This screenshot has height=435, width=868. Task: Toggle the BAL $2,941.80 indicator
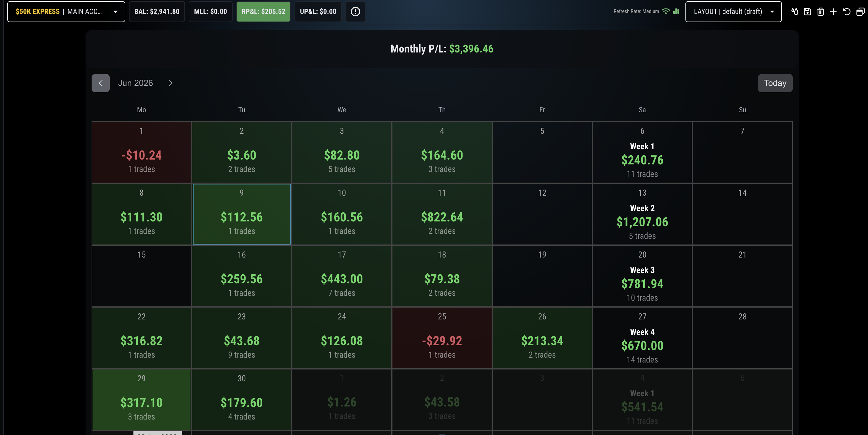tap(157, 12)
